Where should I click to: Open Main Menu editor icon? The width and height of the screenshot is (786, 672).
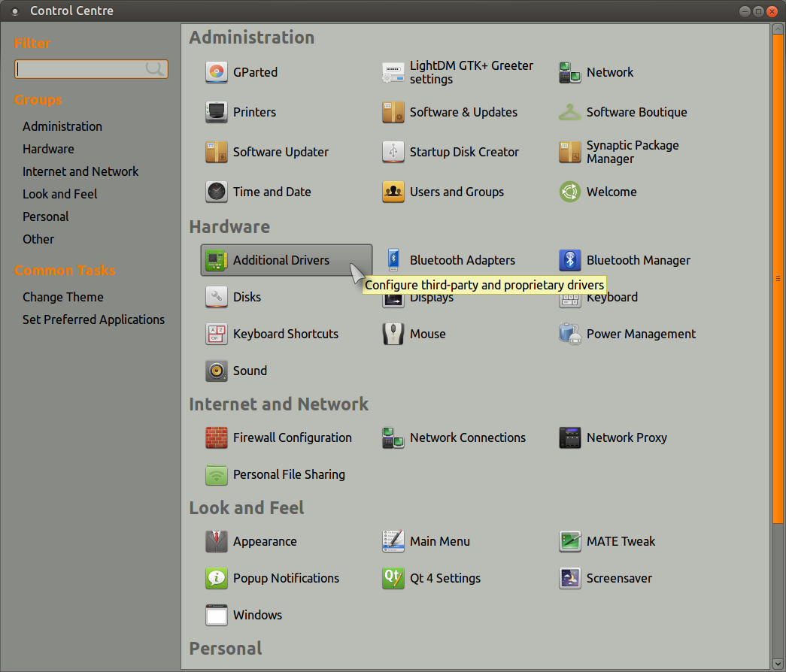(x=393, y=541)
